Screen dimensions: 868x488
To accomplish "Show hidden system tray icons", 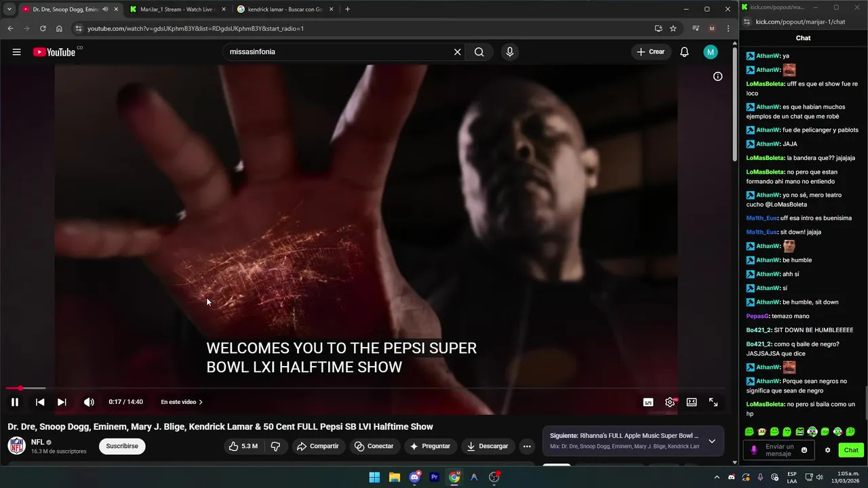I will (717, 477).
